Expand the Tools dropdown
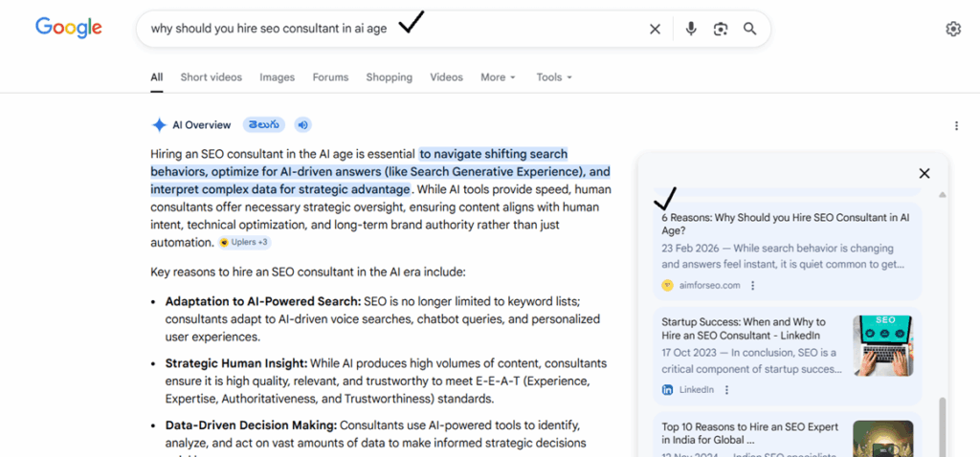Screen dimensions: 980x457 coord(554,77)
